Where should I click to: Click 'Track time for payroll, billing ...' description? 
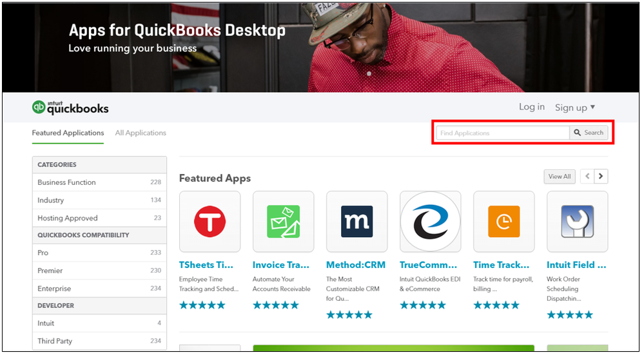coord(503,284)
